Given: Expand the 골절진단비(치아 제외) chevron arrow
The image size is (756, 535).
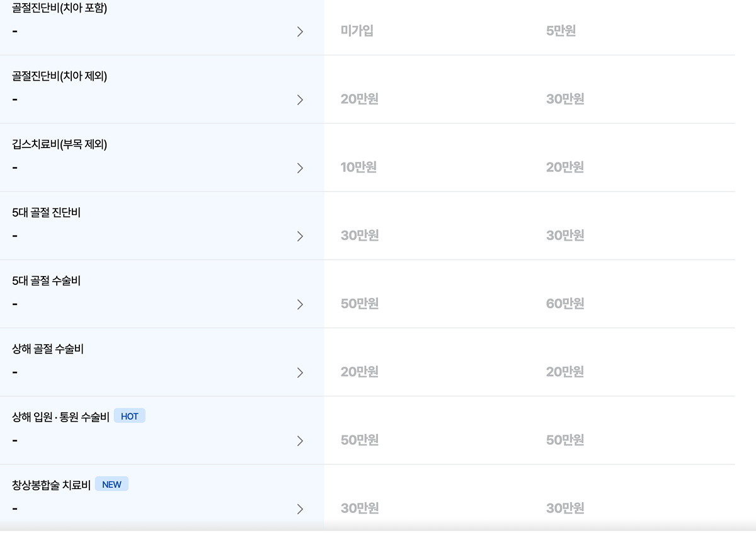Looking at the screenshot, I should point(300,100).
